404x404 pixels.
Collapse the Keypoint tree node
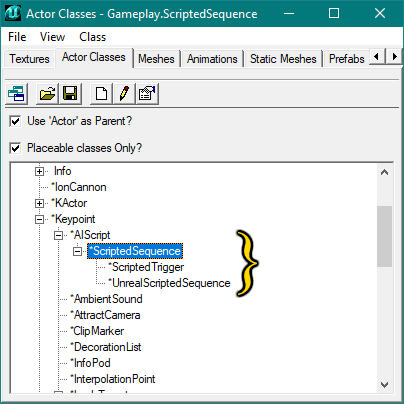tap(39, 219)
